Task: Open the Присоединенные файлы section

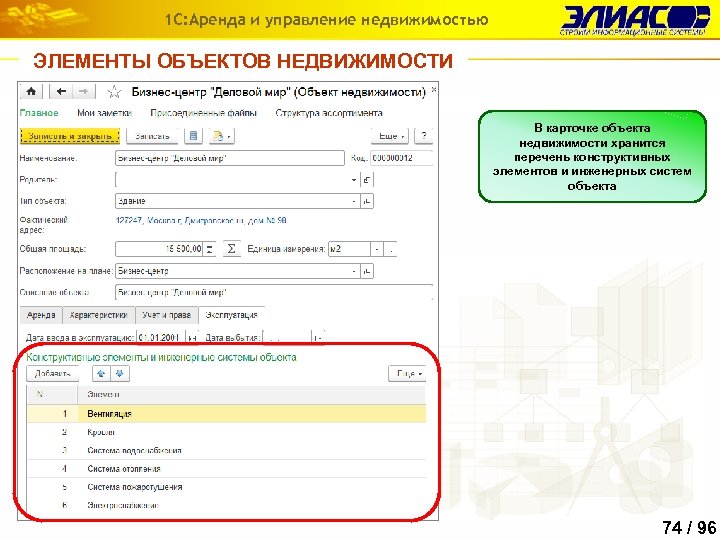Action: click(203, 113)
